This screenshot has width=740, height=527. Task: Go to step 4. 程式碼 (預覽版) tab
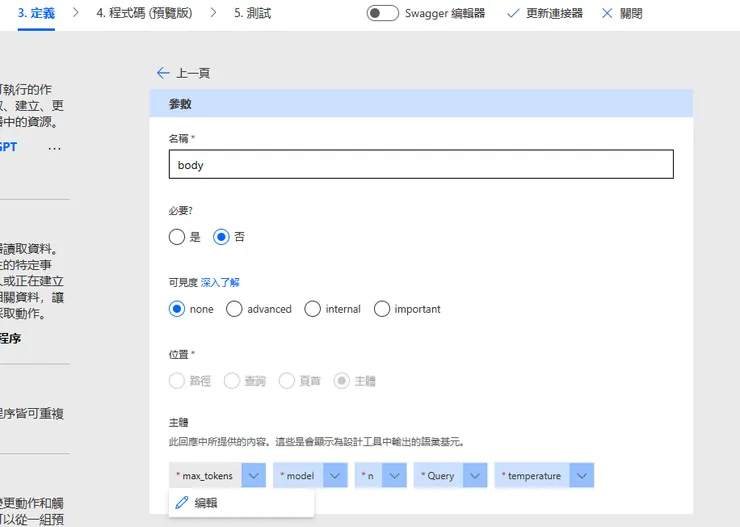click(144, 13)
